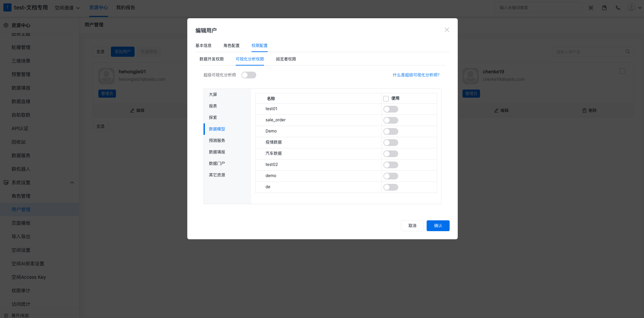Click the 添加用户 button

pos(123,52)
